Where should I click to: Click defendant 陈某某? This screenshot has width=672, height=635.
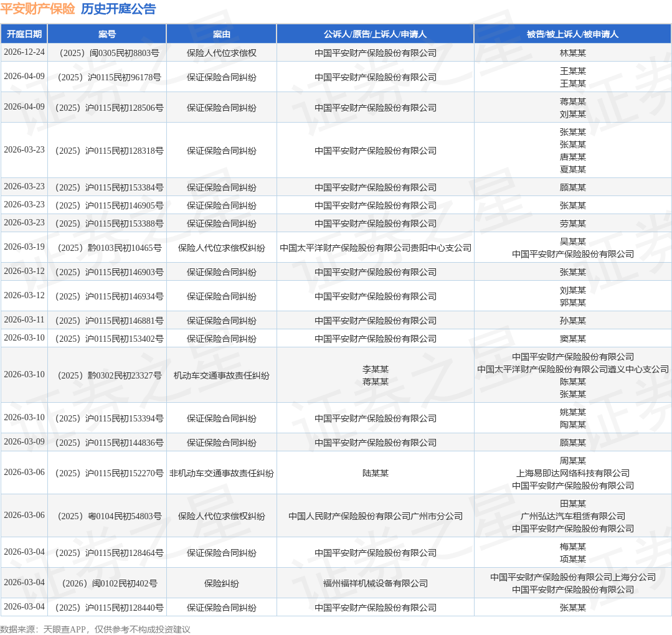pos(572,382)
